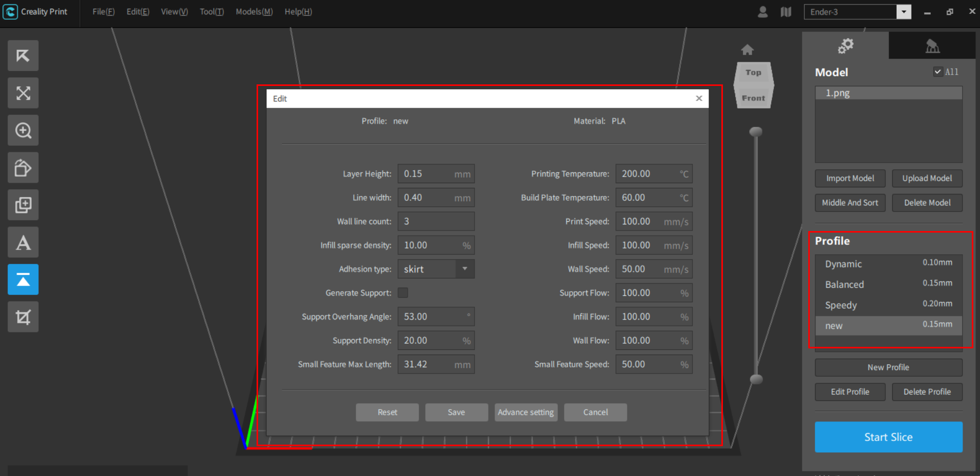This screenshot has width=980, height=476.
Task: Open the text tool in sidebar
Action: (x=23, y=242)
